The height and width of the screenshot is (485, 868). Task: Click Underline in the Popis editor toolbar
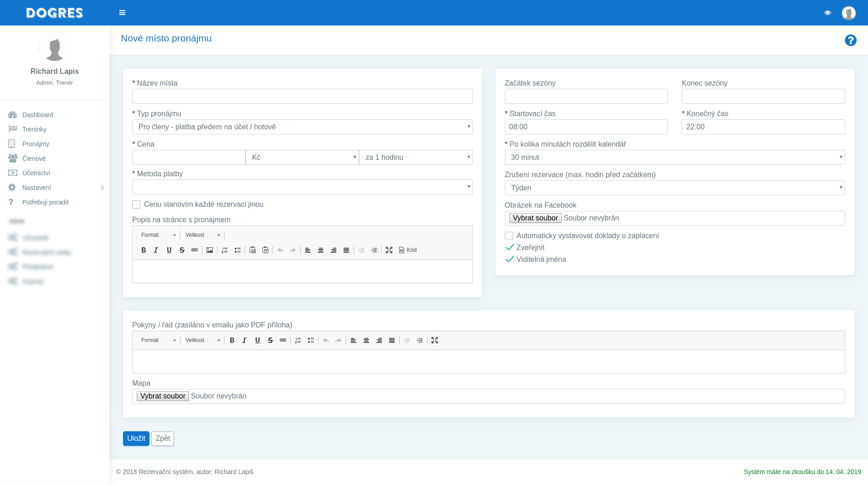169,250
